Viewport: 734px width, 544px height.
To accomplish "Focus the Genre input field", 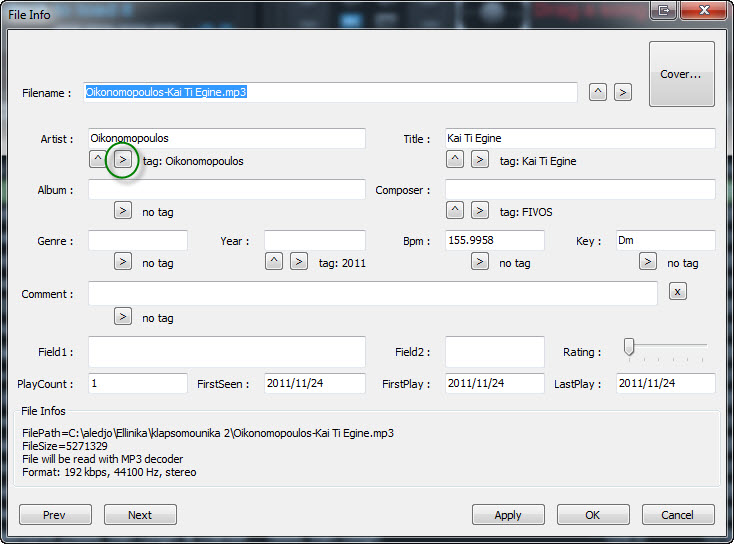I will coord(138,241).
